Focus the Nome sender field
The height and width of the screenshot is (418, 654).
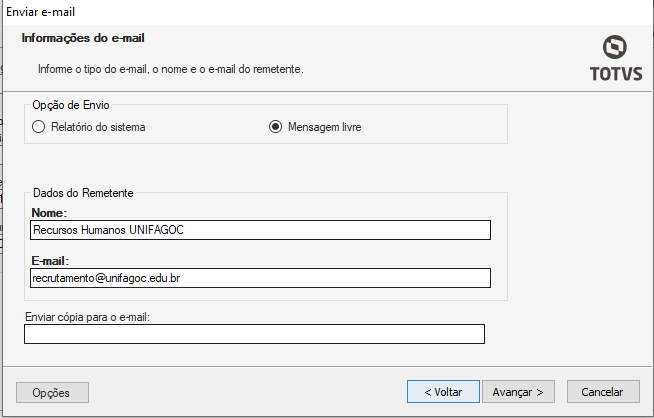[x=260, y=230]
